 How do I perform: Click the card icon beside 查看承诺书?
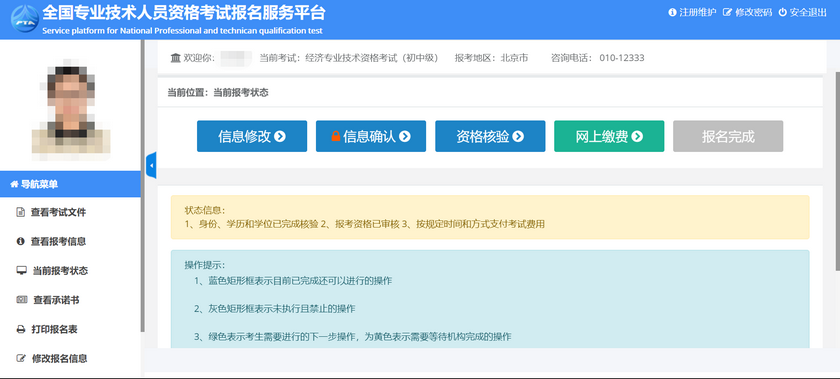coord(21,300)
